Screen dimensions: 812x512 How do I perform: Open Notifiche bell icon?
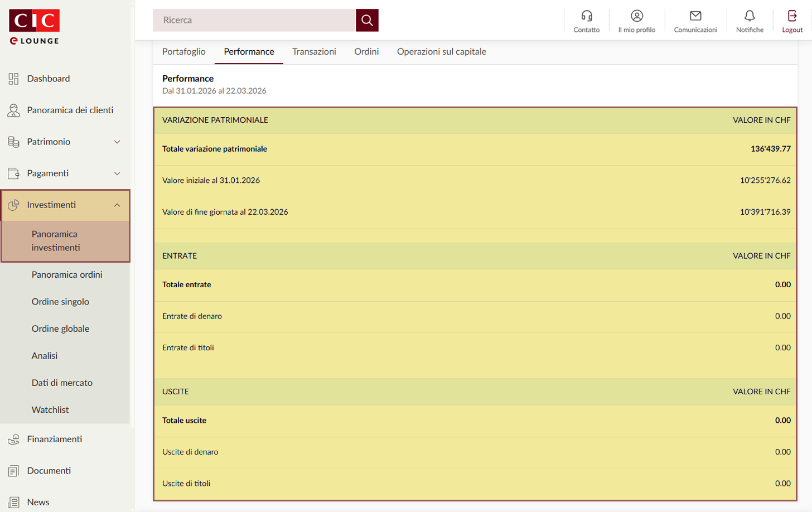point(749,16)
